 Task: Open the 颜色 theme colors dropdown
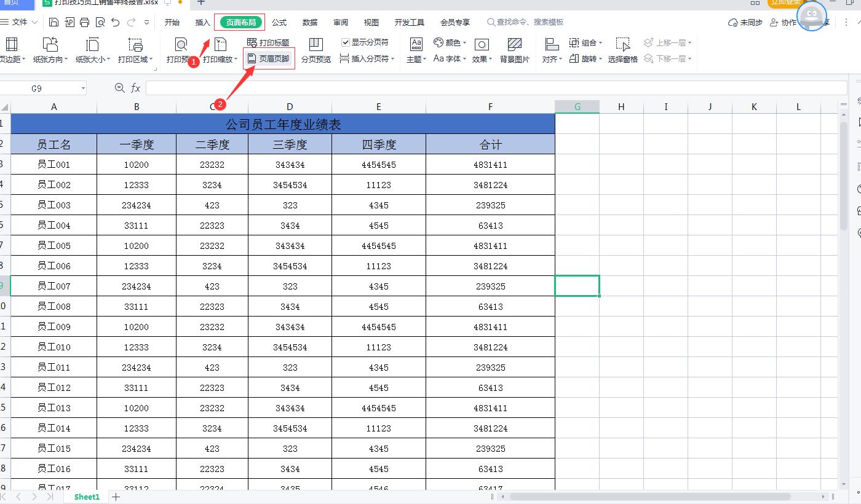pyautogui.click(x=450, y=42)
